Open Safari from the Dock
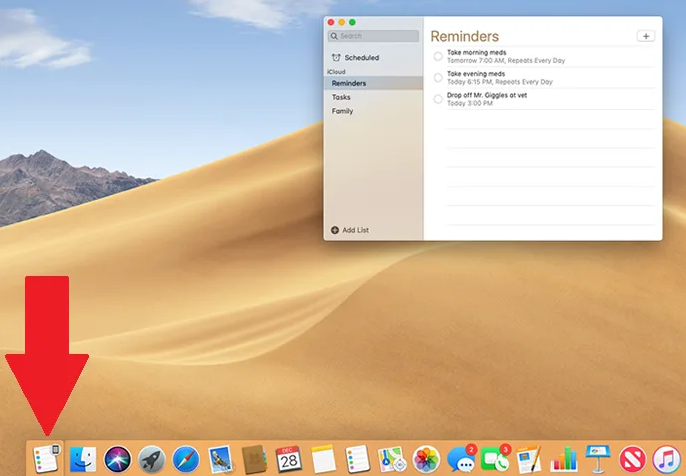The width and height of the screenshot is (686, 476). coord(186,459)
